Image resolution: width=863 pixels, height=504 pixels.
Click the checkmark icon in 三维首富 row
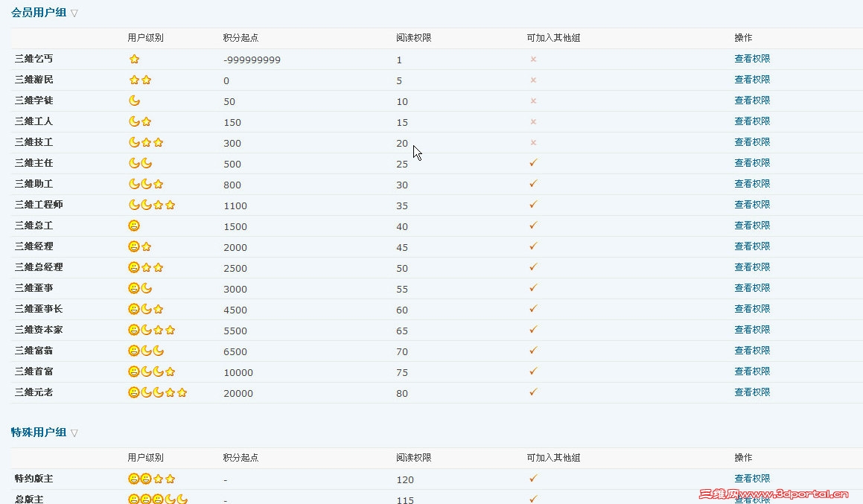coord(533,371)
